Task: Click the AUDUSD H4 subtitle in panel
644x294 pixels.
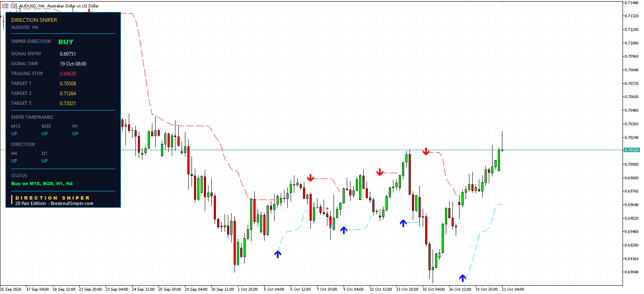Action: [x=25, y=27]
